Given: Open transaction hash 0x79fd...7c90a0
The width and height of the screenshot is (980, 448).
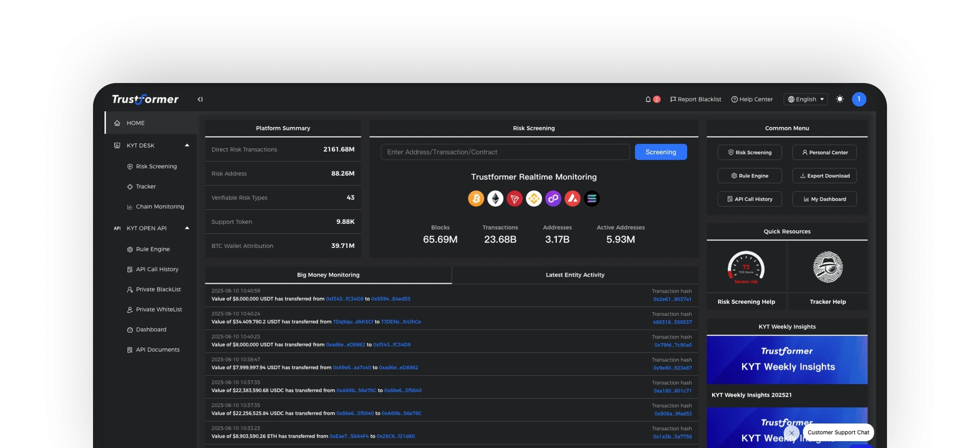Looking at the screenshot, I should click(673, 345).
